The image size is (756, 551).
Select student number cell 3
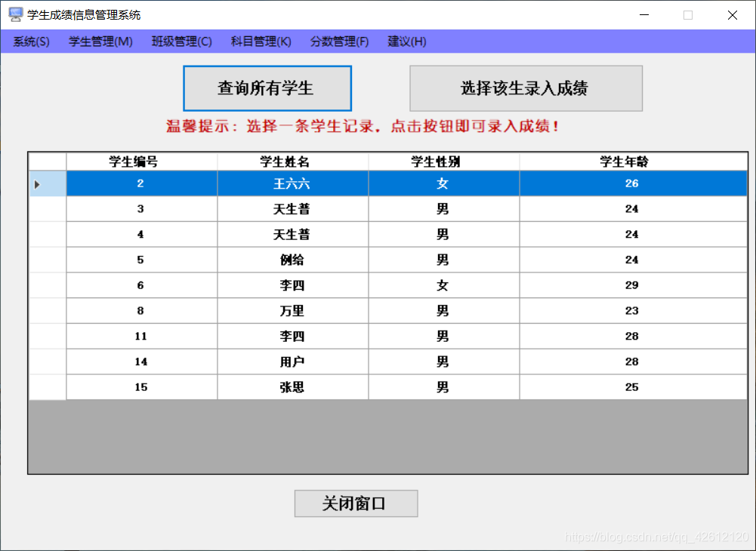click(142, 209)
